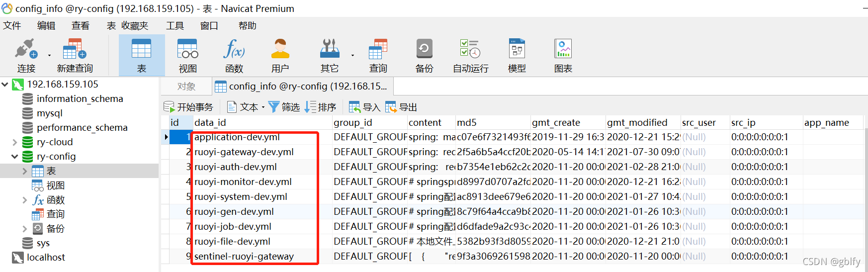Expand the 备份 backup tree node
Screen dimensions: 868x272
click(x=25, y=229)
